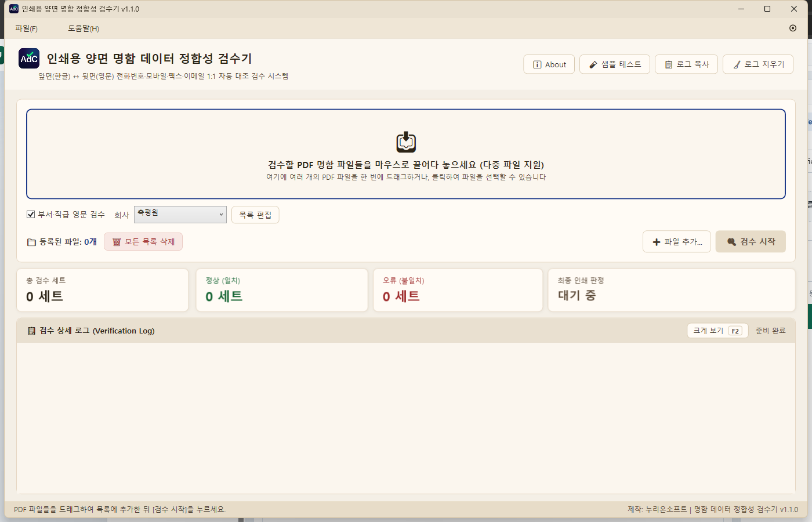The height and width of the screenshot is (522, 812).
Task: Click the 검수 상세 로그 (Verification Log) heading
Action: click(x=97, y=331)
